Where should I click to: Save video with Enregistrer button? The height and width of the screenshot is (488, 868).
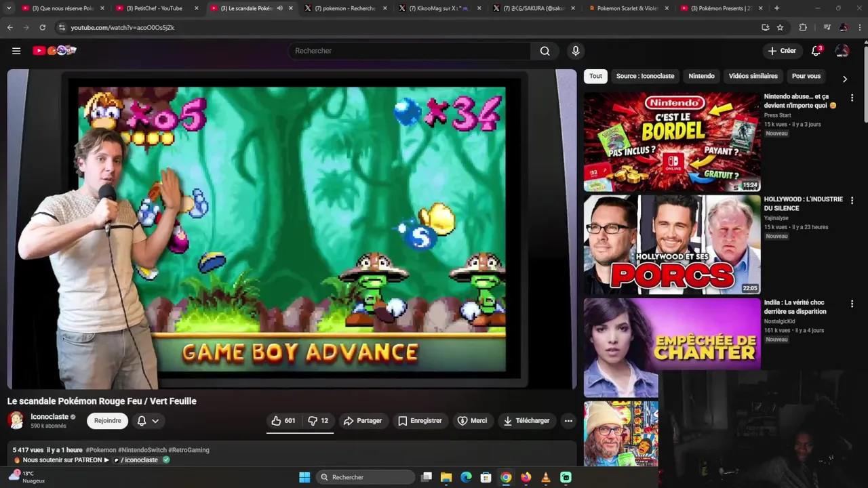click(420, 421)
